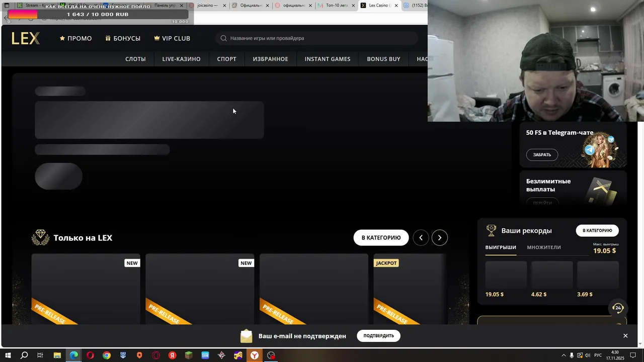The height and width of the screenshot is (362, 644).
Task: Open the first NEW pre-release game card
Action: coord(86,289)
